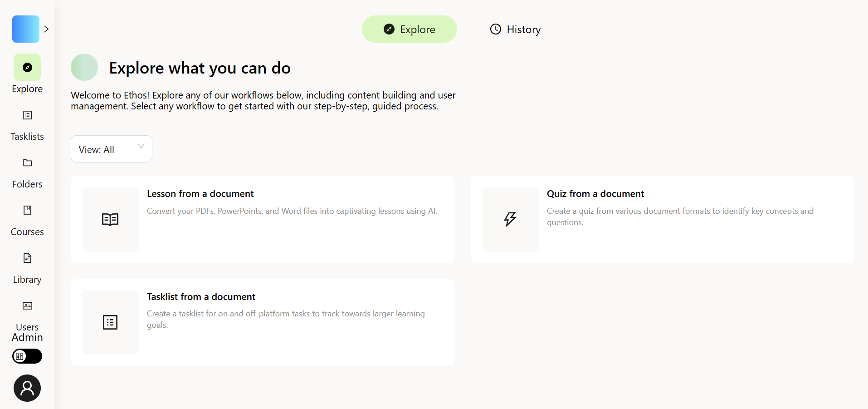Click the Tasklists label in sidebar
Viewport: 868px width, 409px height.
(x=27, y=137)
